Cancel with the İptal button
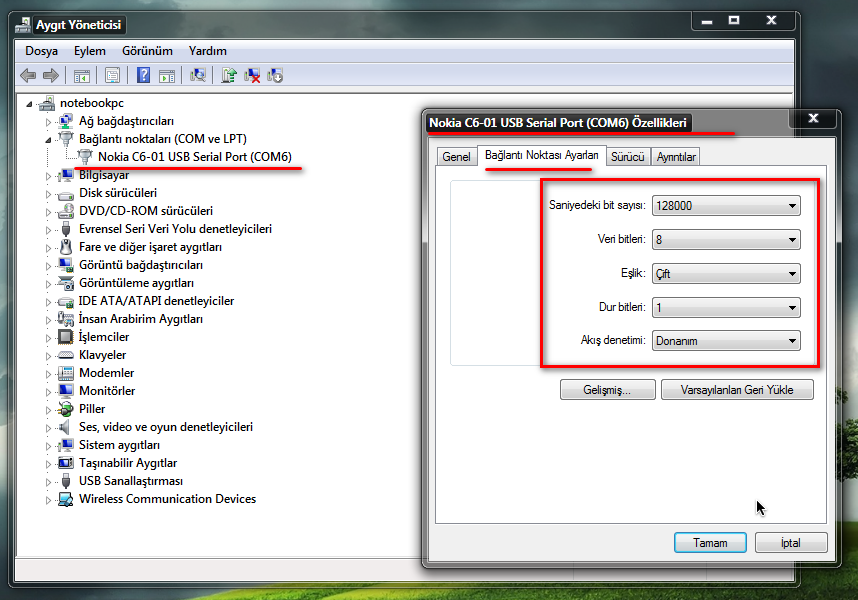 [791, 543]
